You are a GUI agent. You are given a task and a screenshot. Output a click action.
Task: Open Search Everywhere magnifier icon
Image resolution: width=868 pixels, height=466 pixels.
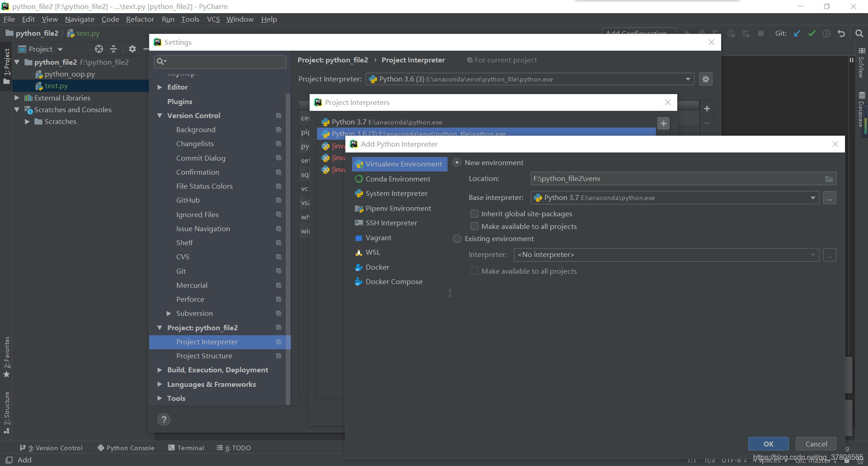tap(859, 33)
